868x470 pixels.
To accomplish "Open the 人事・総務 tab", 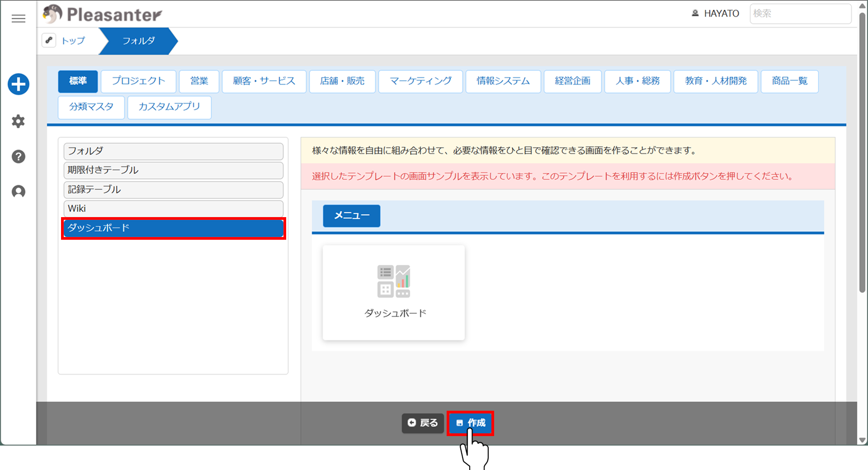I will 637,81.
